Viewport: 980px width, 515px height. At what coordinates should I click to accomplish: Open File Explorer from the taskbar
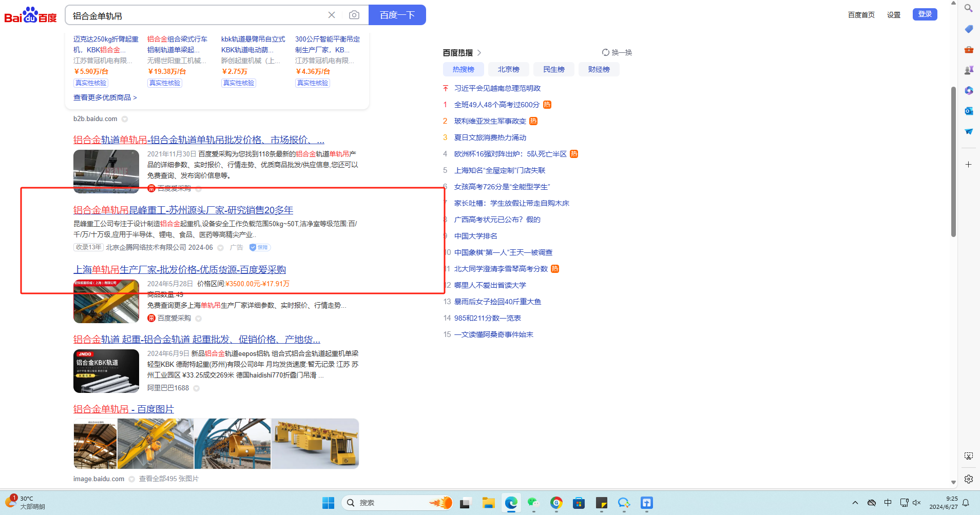click(488, 503)
